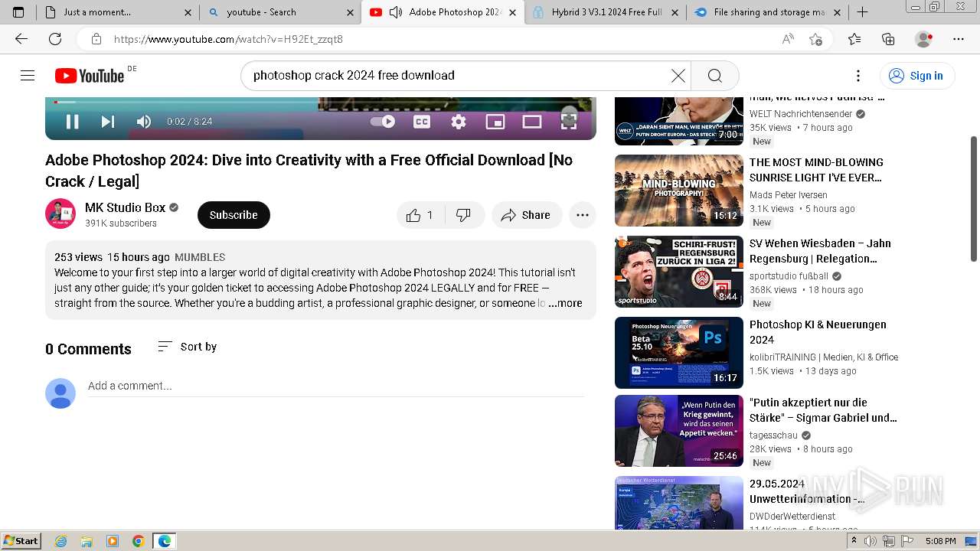The image size is (980, 551).
Task: Click the page vertical scrollbar
Action: click(x=974, y=199)
